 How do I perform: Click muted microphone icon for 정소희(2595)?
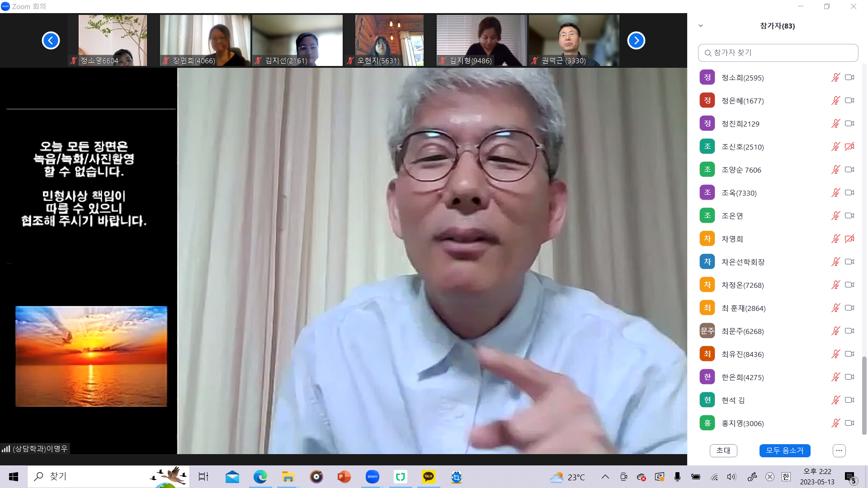click(835, 78)
